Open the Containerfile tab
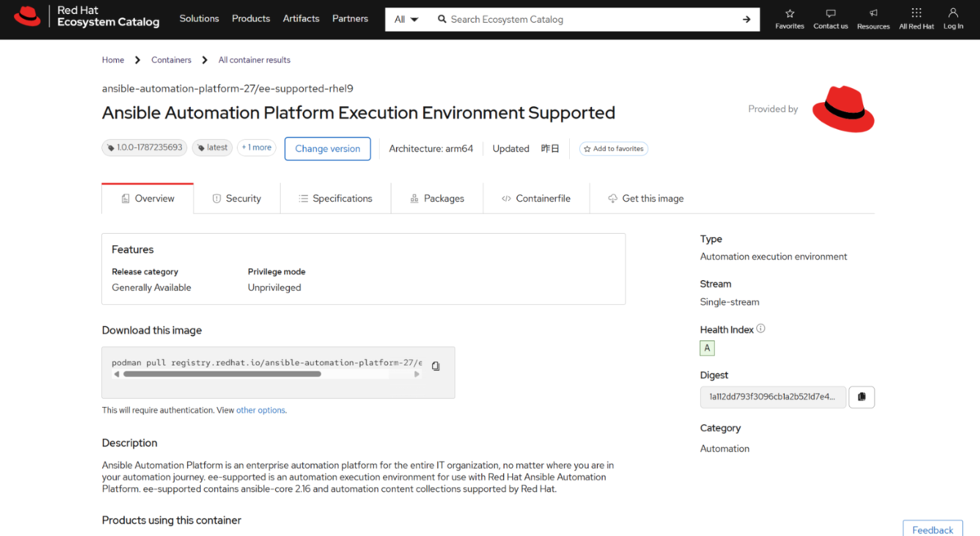The image size is (980, 536). coord(536,199)
